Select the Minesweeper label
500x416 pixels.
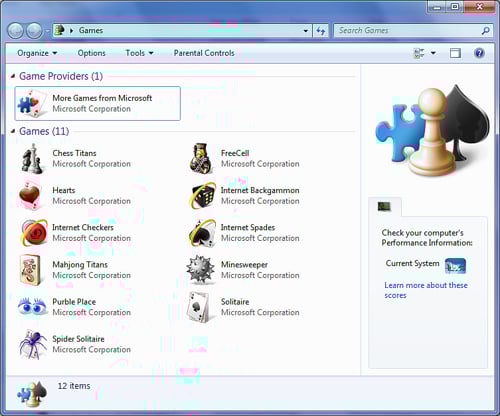point(244,265)
